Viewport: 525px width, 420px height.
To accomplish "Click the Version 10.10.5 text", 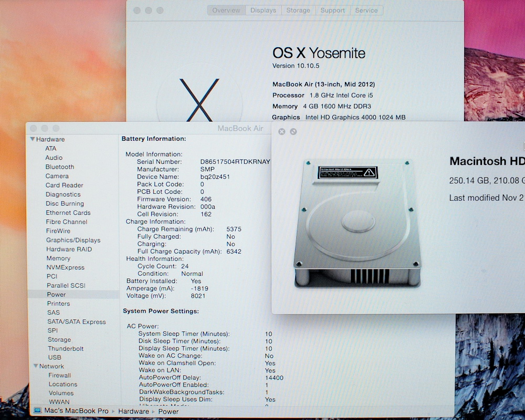I will click(x=296, y=66).
